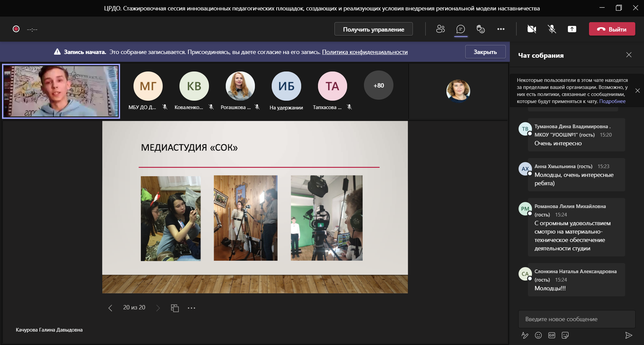Open slide options ellipsis below presentation

(x=191, y=308)
